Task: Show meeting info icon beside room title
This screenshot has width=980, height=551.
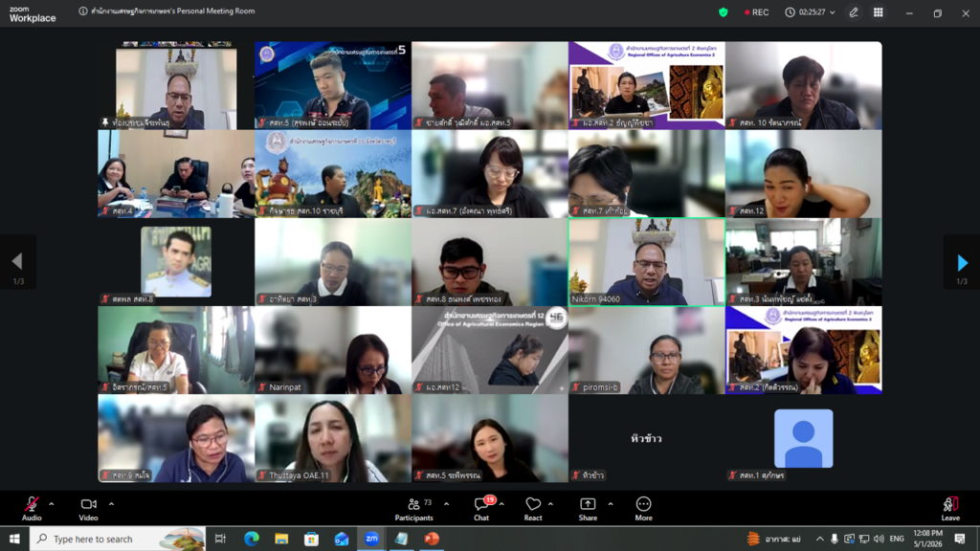Action: (82, 11)
